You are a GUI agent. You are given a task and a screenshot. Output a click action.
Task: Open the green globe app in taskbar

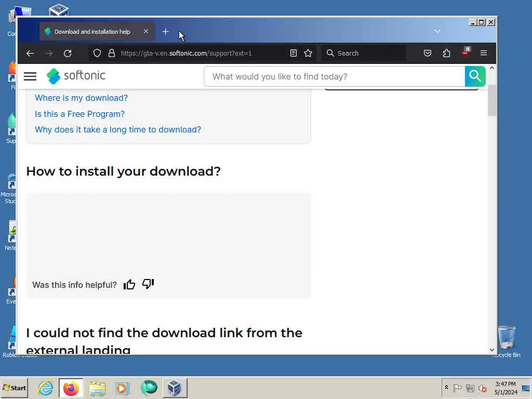149,388
